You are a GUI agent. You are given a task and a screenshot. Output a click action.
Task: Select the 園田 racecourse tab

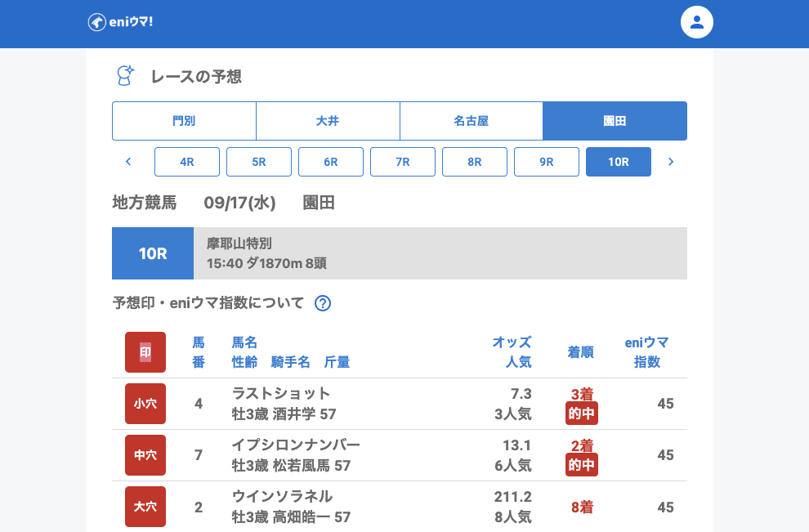[x=615, y=121]
